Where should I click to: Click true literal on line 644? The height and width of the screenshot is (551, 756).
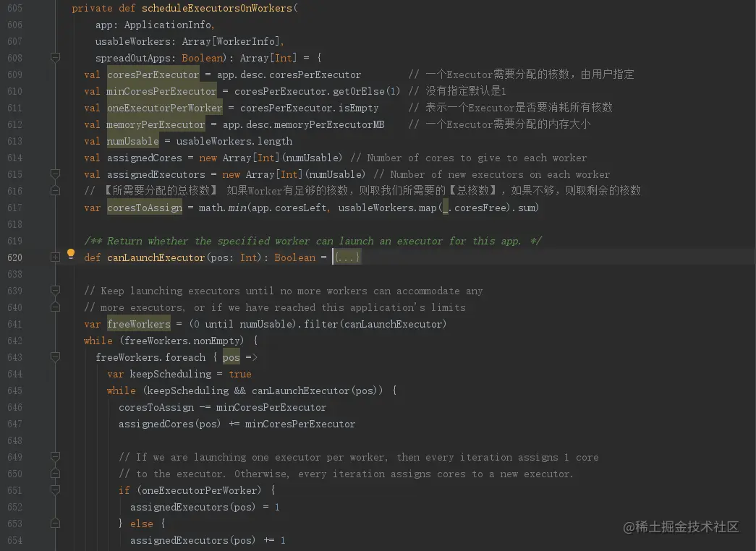240,374
